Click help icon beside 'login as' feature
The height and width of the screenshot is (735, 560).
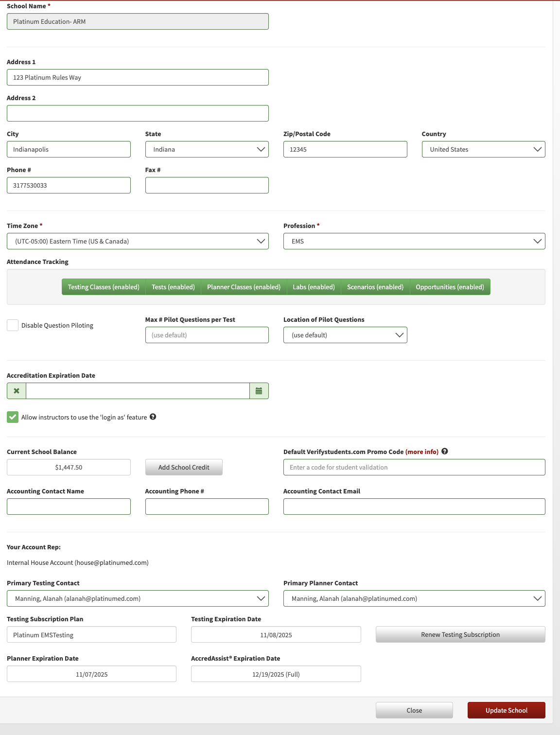153,417
